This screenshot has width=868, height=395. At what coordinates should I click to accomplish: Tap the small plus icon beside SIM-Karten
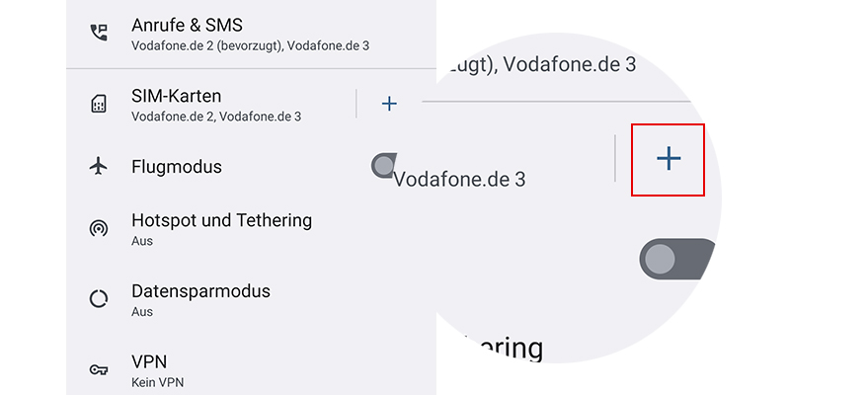[x=389, y=104]
